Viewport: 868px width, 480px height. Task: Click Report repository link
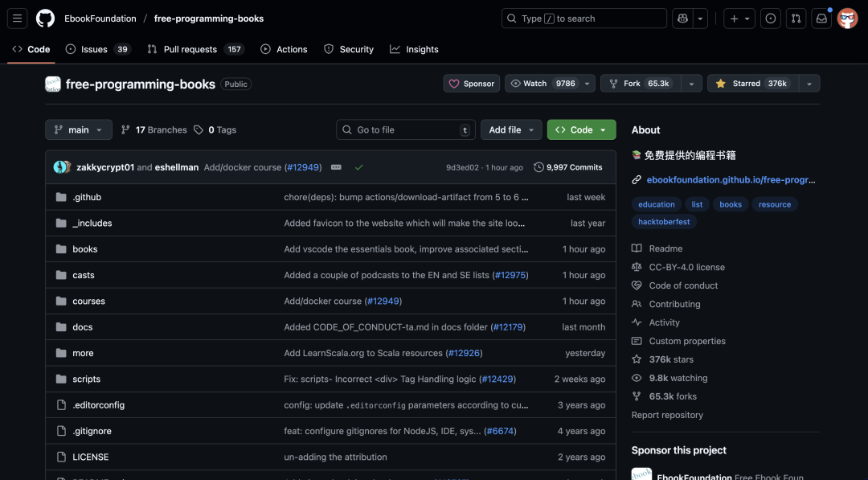point(667,415)
